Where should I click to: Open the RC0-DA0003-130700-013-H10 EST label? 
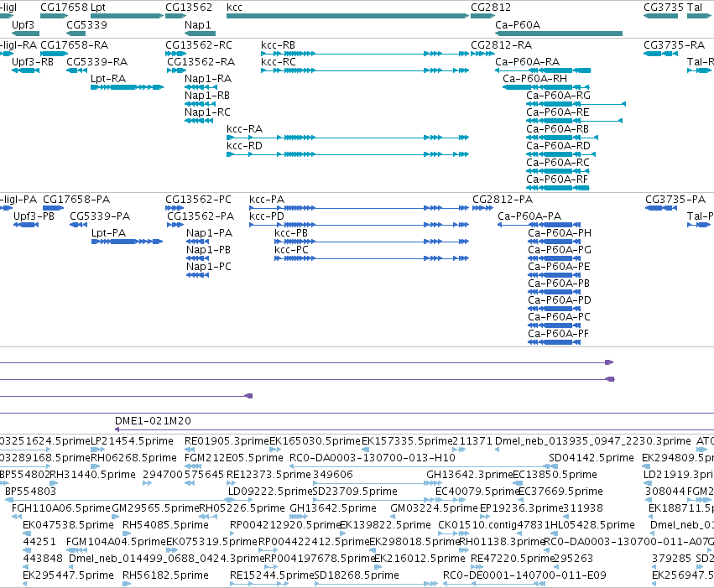click(373, 458)
